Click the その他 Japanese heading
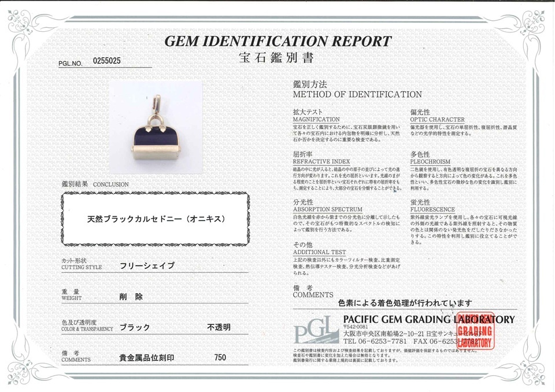This screenshot has height=392, width=555. [x=302, y=245]
